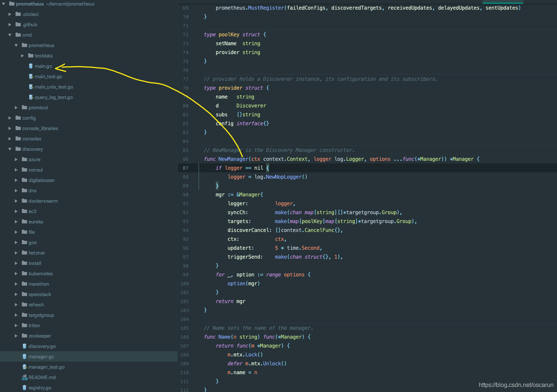Select the triton folder label
The image size is (557, 392).
click(34, 325)
